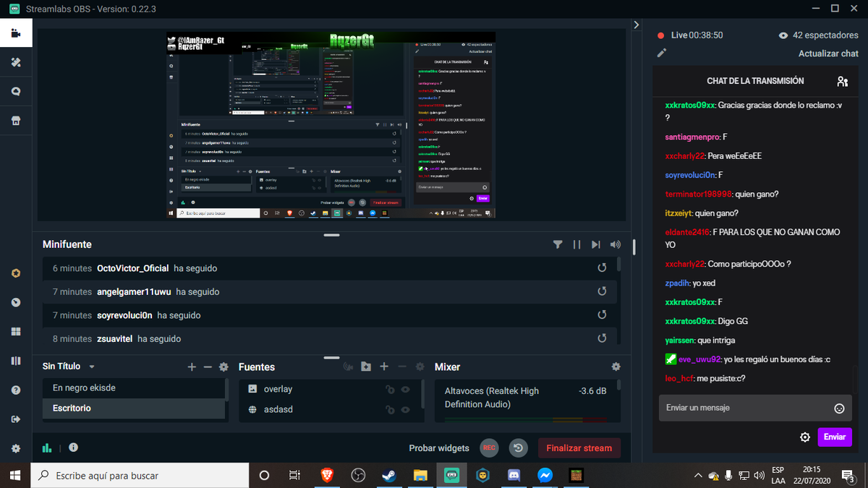Open performance stats bar-chart icon
868x488 pixels.
pyautogui.click(x=47, y=448)
